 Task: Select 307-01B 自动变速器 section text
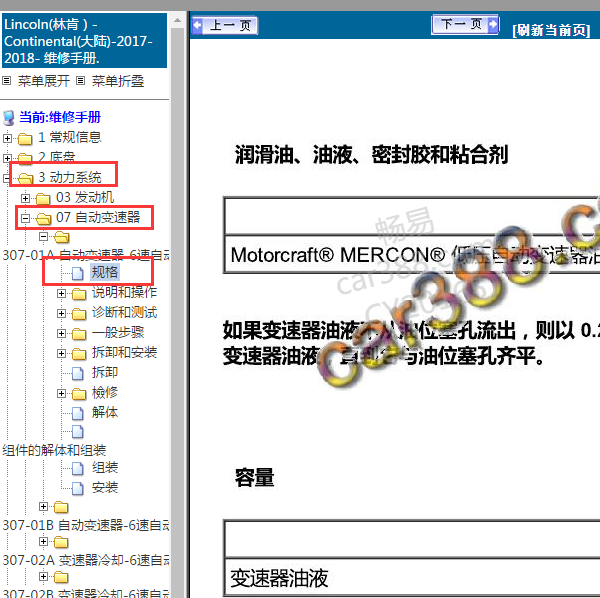click(86, 525)
